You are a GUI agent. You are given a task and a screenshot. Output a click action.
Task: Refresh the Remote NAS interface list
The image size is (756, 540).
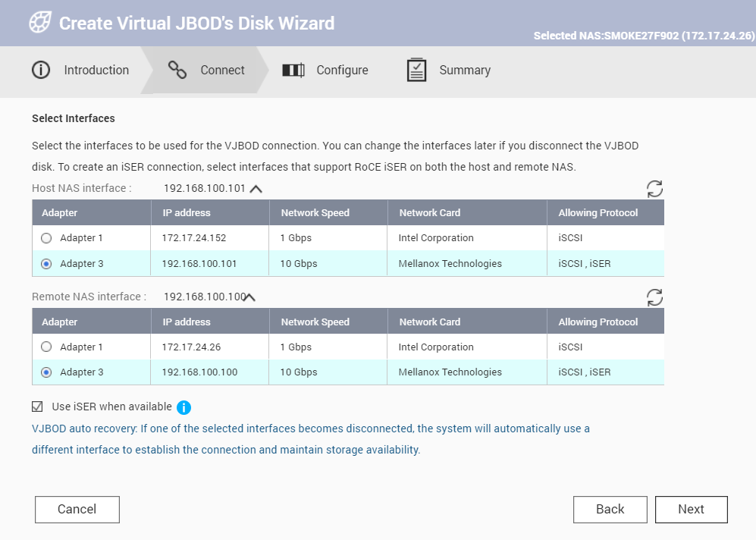click(x=654, y=298)
